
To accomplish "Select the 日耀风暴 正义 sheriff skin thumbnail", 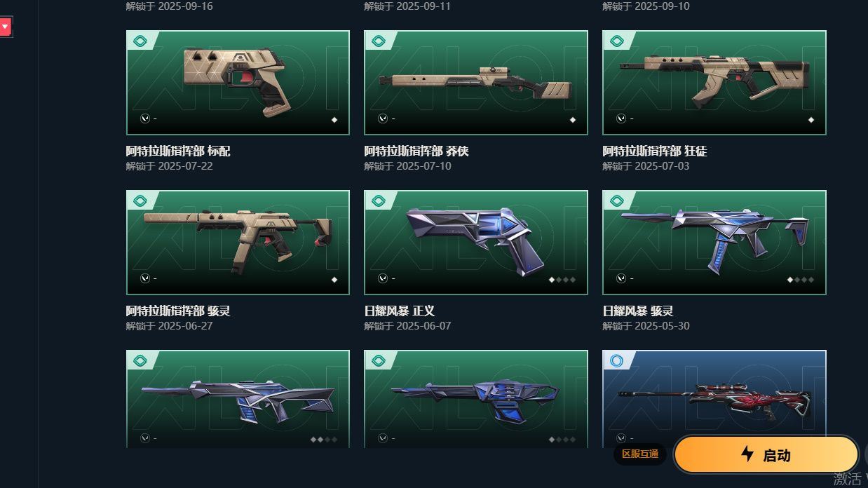I will click(x=476, y=242).
